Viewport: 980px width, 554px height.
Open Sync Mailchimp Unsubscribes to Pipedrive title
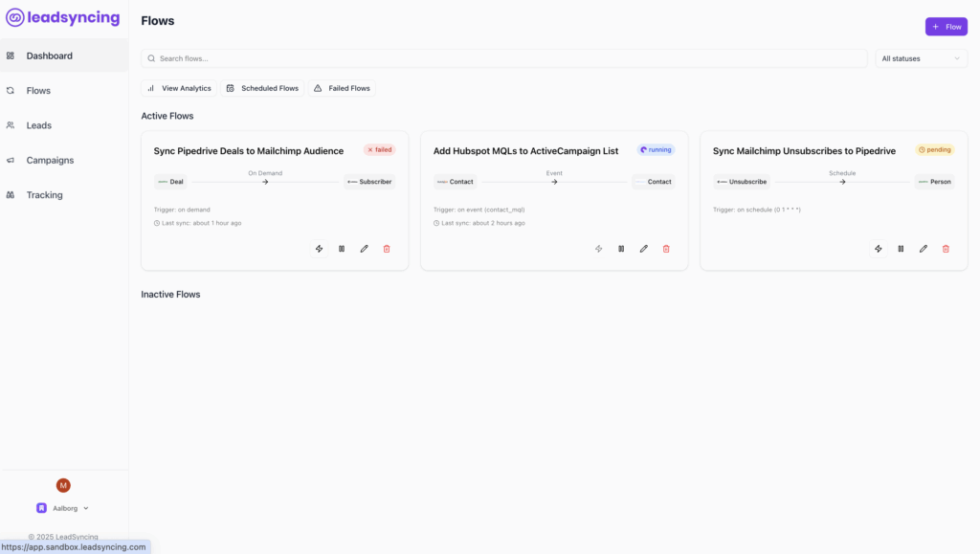pos(804,151)
